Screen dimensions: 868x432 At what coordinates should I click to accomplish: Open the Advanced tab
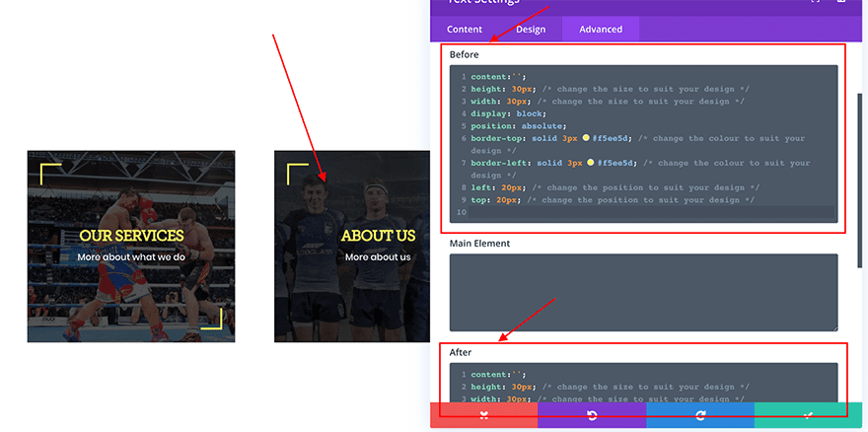point(601,30)
